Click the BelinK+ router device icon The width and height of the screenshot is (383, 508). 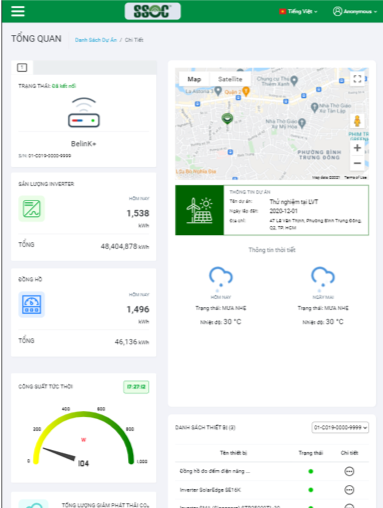(x=84, y=112)
